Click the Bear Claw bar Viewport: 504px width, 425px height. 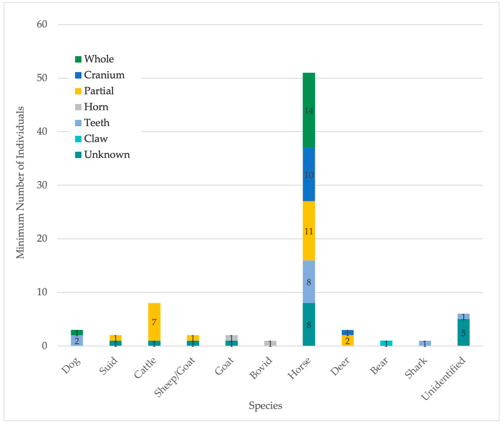tap(386, 343)
